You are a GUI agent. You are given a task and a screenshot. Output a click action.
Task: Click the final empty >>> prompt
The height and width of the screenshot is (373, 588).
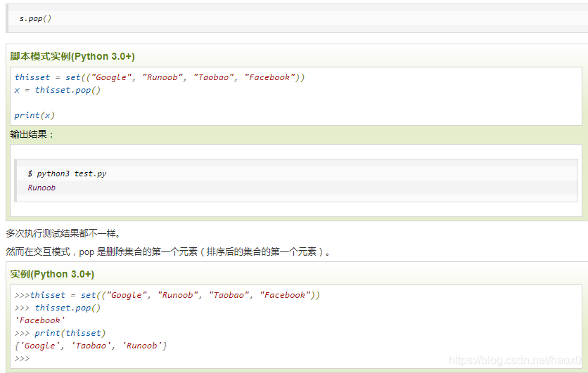[22, 358]
